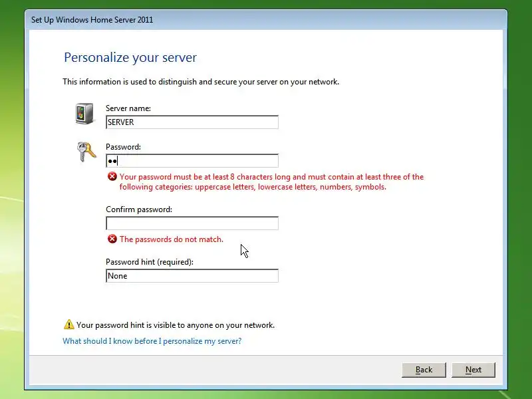
Task: Click the 'Server name:' label
Action: (x=128, y=108)
